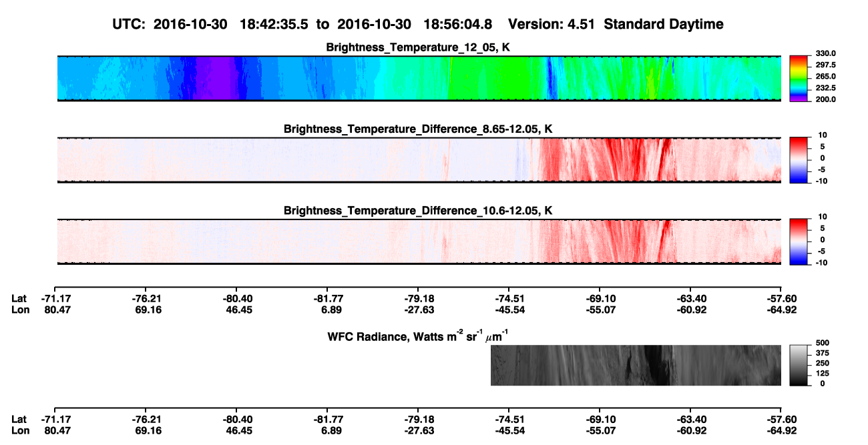868x445 pixels.
Task: Click the 8.65-12.05 temperature difference image panel
Action: [419, 159]
